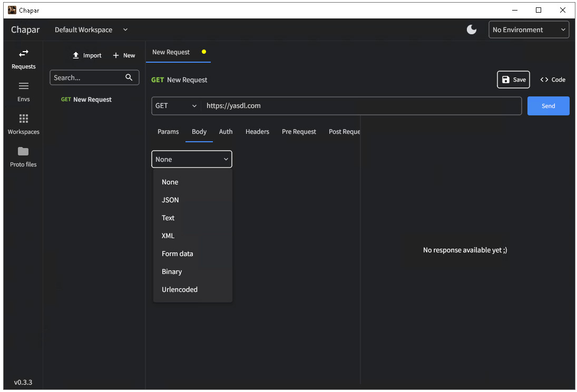Choose Binary body type
Image resolution: width=577 pixels, height=392 pixels.
pyautogui.click(x=192, y=272)
